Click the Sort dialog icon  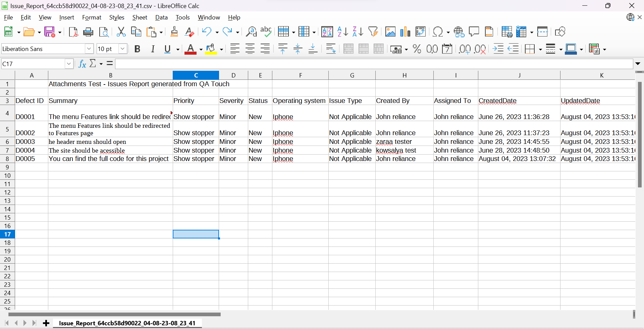click(327, 32)
